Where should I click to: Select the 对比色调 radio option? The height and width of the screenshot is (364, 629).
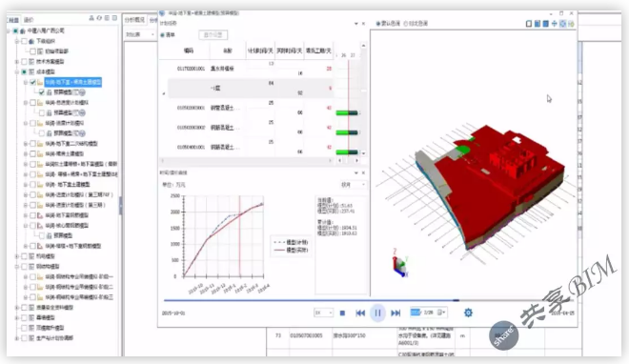tap(406, 24)
